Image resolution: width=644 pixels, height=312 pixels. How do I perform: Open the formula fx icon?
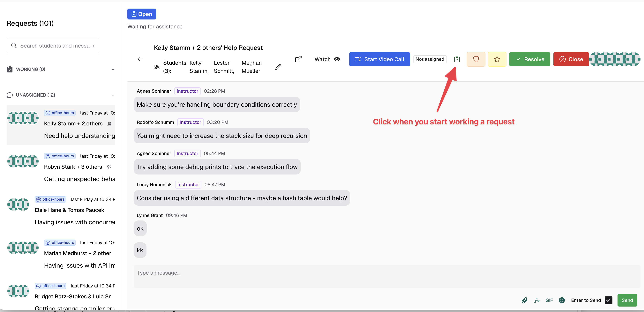tap(537, 300)
